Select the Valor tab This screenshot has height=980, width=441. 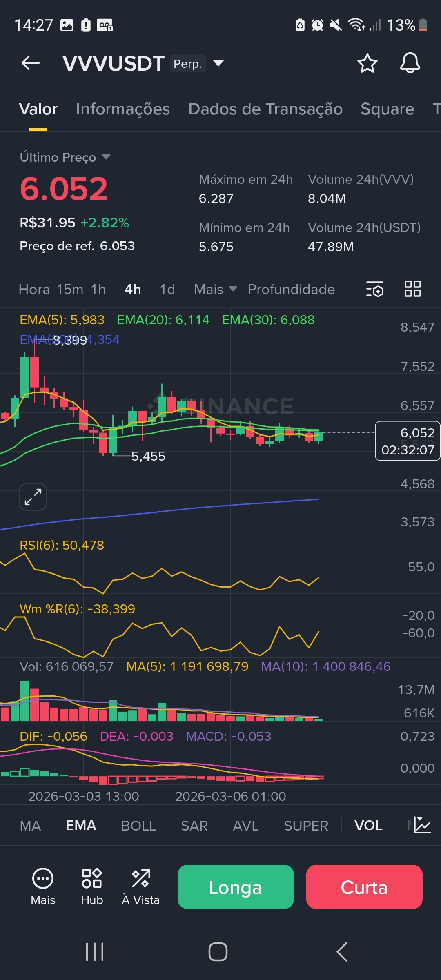click(38, 109)
